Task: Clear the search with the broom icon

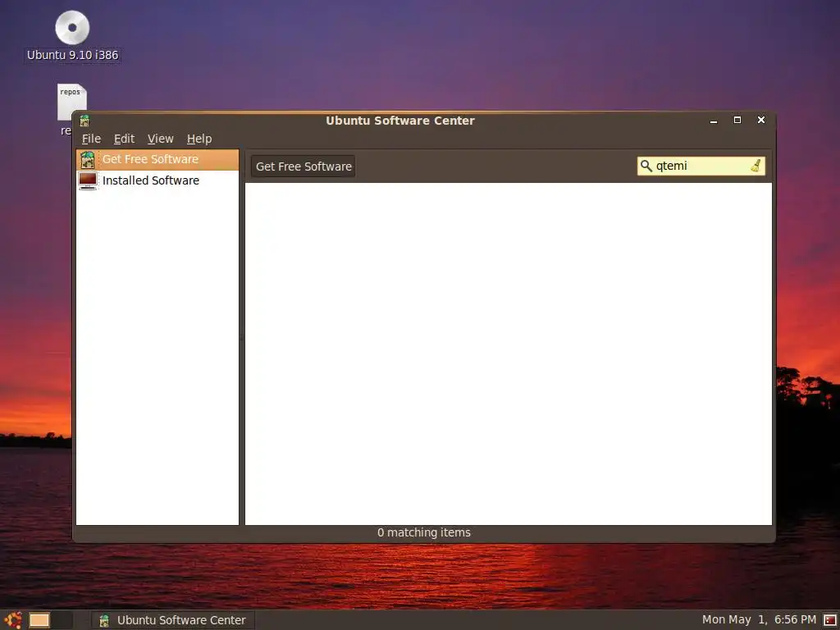Action: click(756, 166)
